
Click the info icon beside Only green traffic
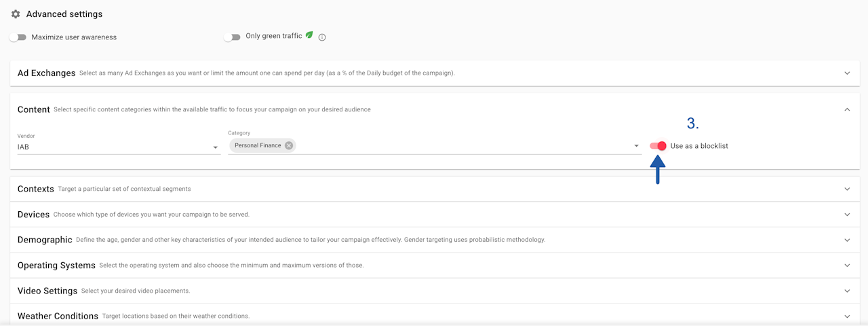tap(322, 37)
